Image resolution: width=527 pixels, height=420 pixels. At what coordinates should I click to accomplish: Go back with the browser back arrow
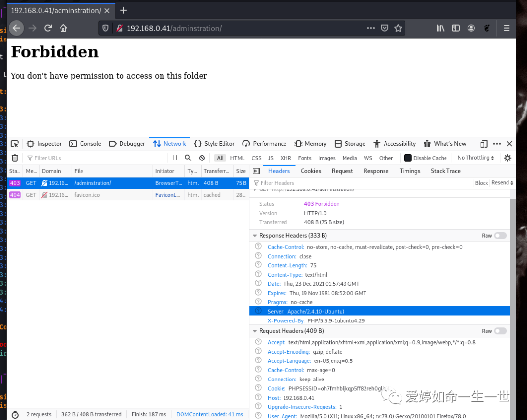coord(17,28)
